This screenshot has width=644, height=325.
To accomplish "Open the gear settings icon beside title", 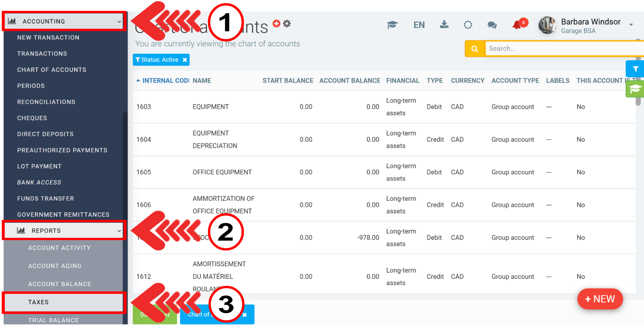I will tap(287, 23).
